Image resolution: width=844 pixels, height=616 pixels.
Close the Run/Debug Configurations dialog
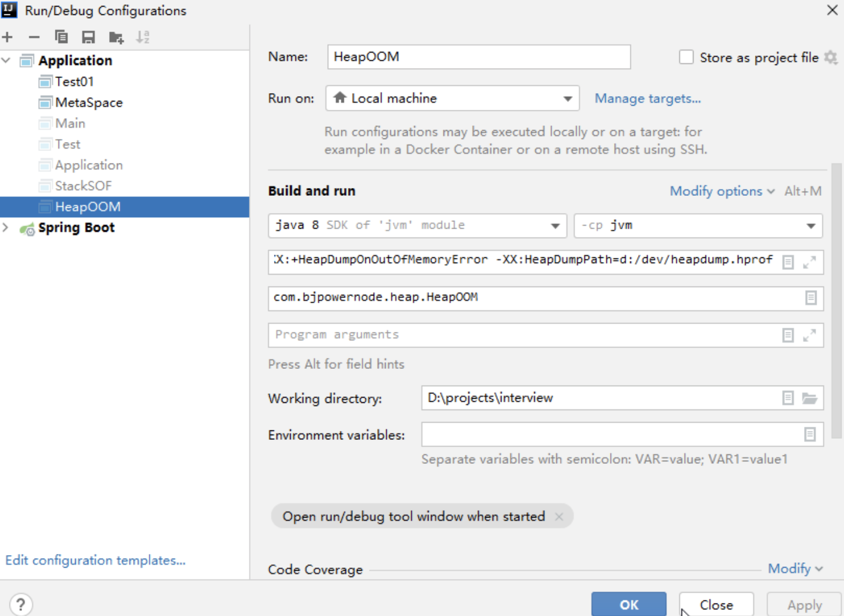(832, 10)
